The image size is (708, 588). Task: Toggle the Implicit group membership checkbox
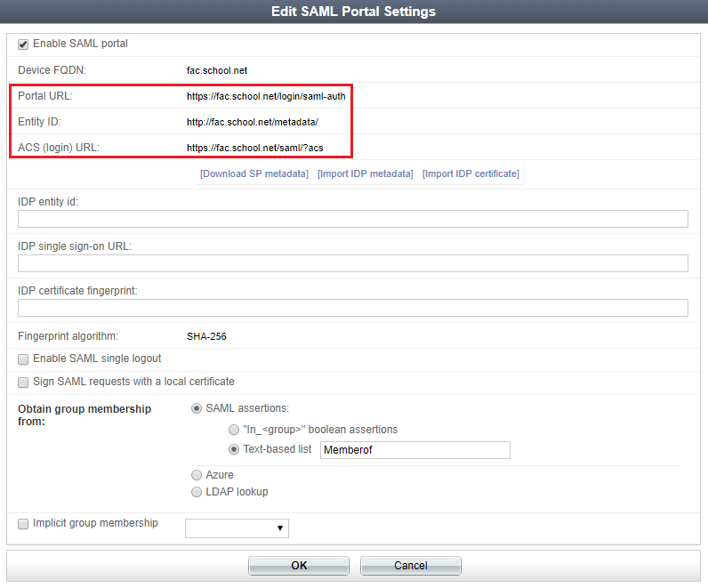coord(24,524)
